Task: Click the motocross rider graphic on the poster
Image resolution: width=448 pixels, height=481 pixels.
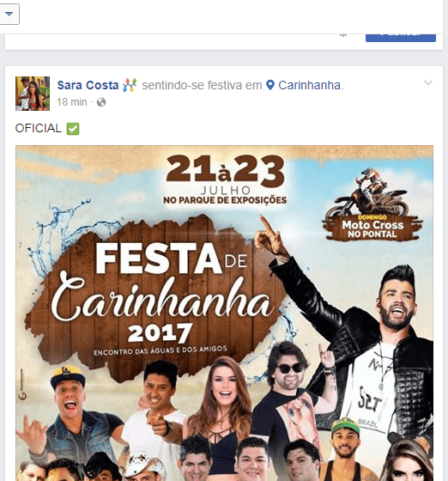Action: (x=371, y=192)
